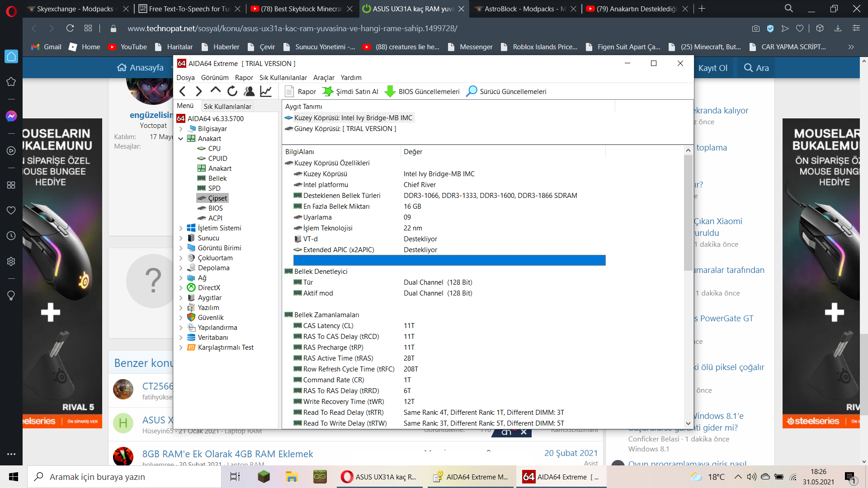868x488 pixels.
Task: Click the AIDA64 back navigation arrow
Action: [x=183, y=91]
